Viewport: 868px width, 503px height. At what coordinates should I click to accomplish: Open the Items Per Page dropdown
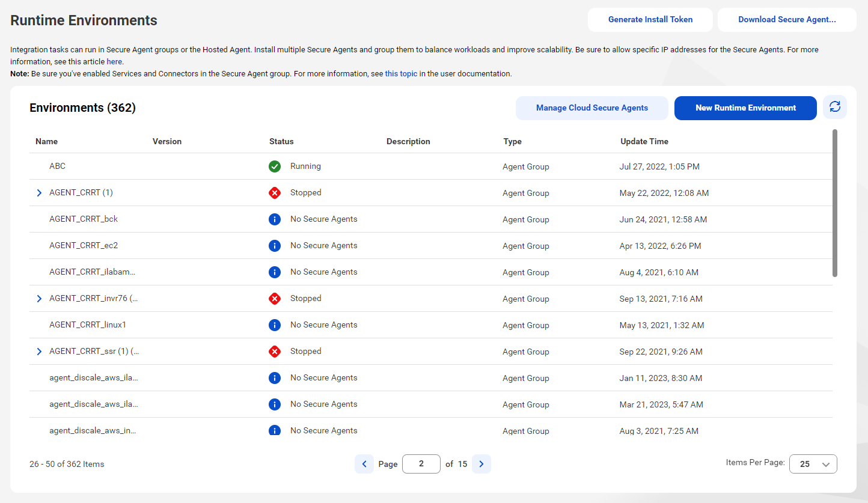coord(813,464)
